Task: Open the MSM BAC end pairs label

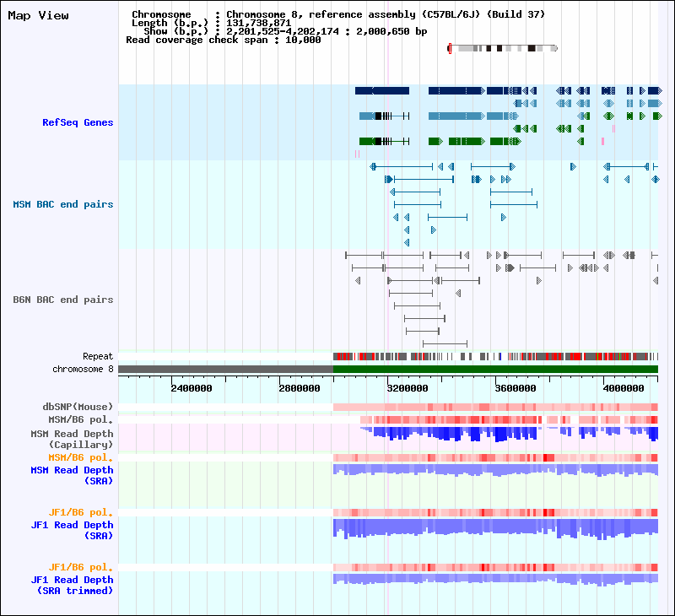Action: point(62,204)
